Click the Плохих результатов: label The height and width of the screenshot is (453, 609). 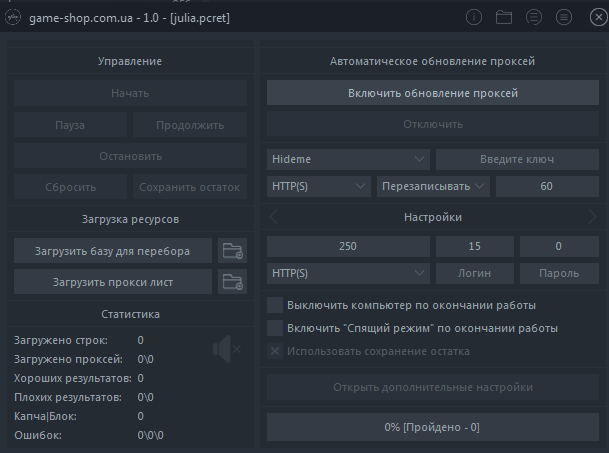[68, 397]
